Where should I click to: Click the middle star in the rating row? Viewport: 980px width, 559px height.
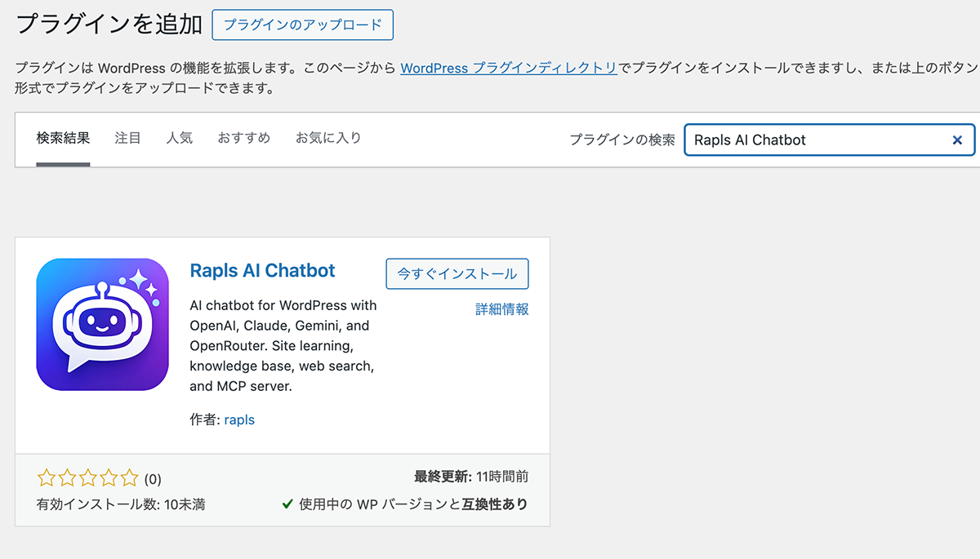click(88, 477)
